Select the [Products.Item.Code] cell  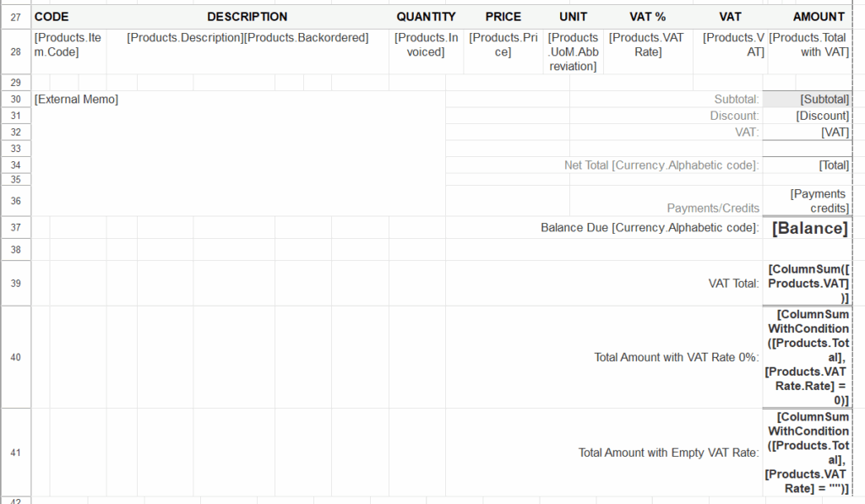[69, 51]
